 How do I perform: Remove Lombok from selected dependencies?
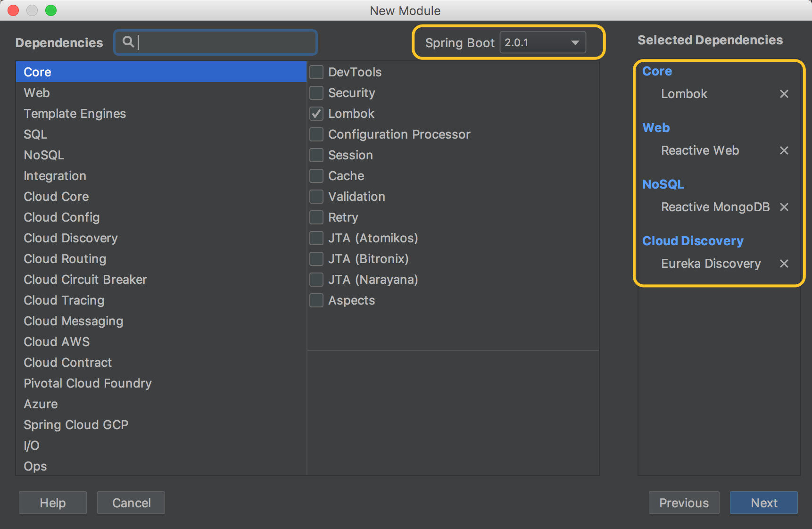click(784, 94)
